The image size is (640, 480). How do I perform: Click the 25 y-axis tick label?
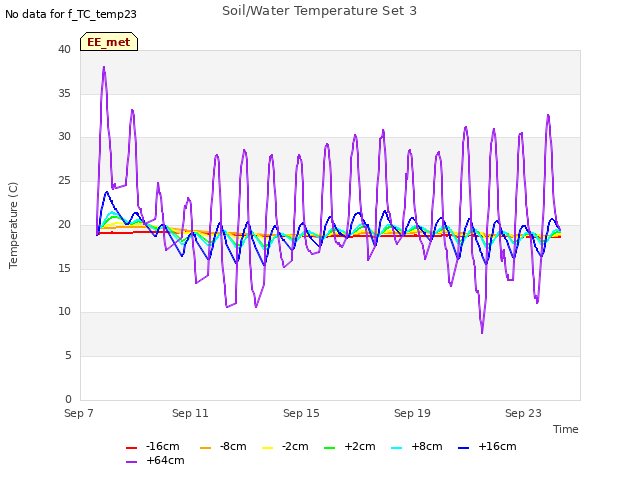tap(64, 180)
